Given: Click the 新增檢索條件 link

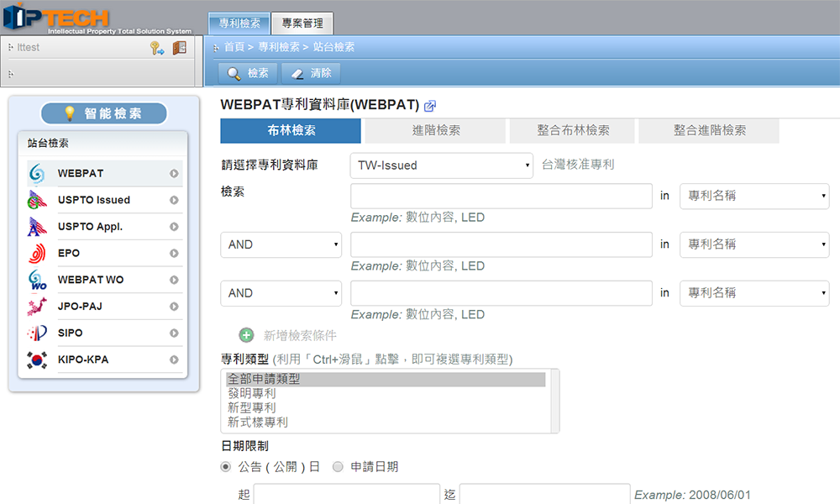Looking at the screenshot, I should pyautogui.click(x=300, y=336).
